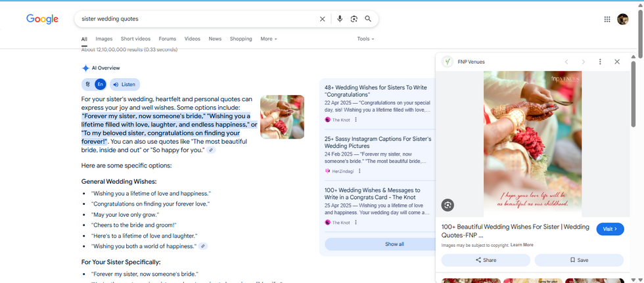Select the En language toggle
Viewport: 644px width, 283px height.
pos(100,85)
